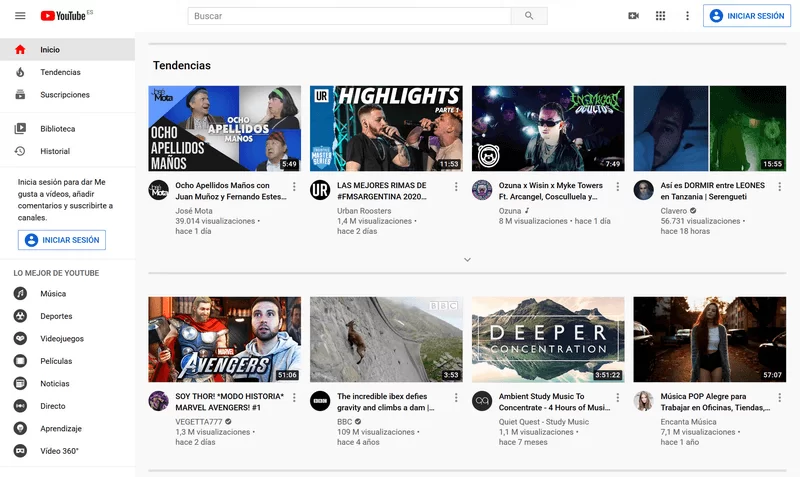
Task: Click the Deportes ball icon
Action: click(20, 316)
